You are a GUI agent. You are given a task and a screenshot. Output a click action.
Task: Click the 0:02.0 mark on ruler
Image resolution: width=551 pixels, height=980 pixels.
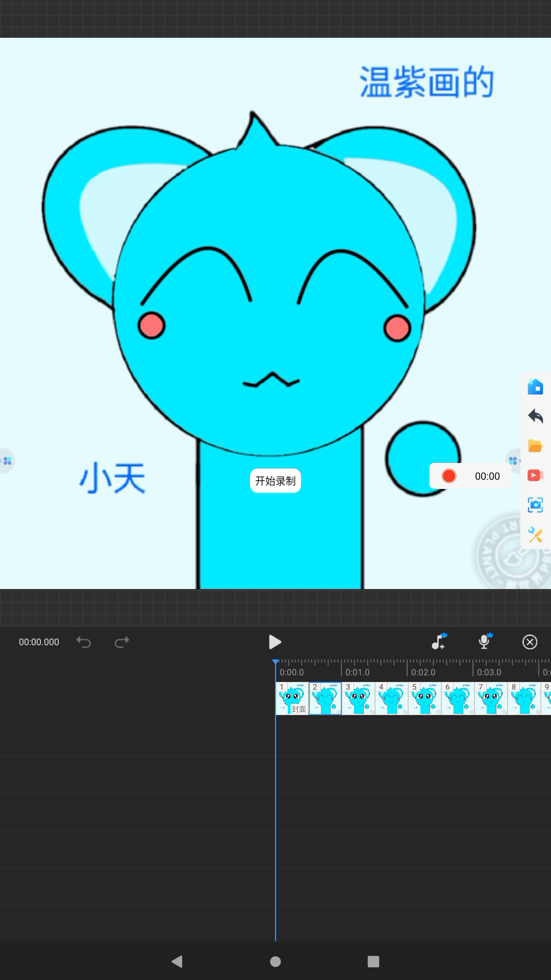click(x=423, y=672)
